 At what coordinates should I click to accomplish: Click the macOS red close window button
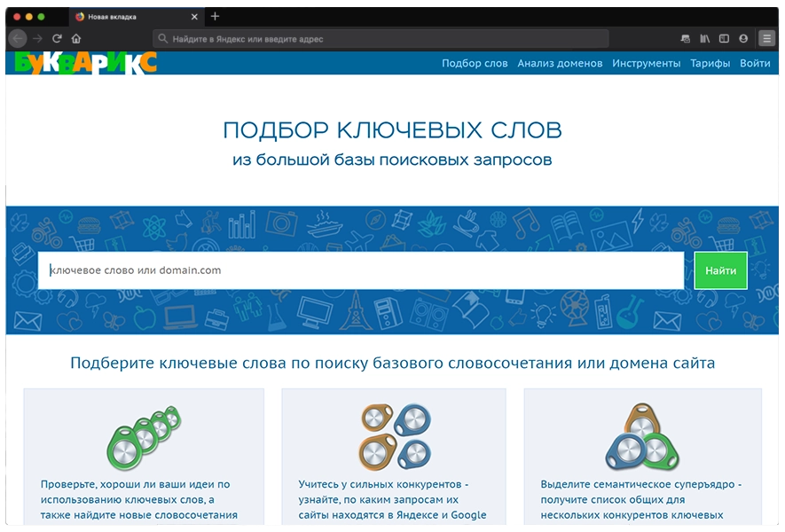click(17, 17)
